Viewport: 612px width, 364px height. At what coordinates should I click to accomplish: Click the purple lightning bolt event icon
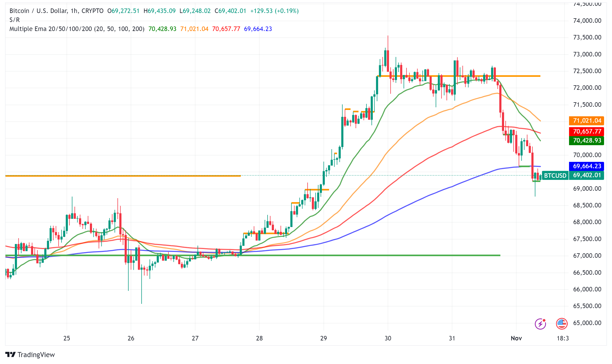pyautogui.click(x=540, y=323)
